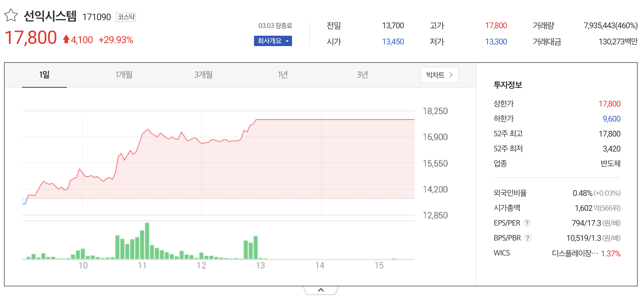Click the 거래량 value 7,935,443(460%)
Image resolution: width=644 pixels, height=299 pixels.
pos(611,26)
